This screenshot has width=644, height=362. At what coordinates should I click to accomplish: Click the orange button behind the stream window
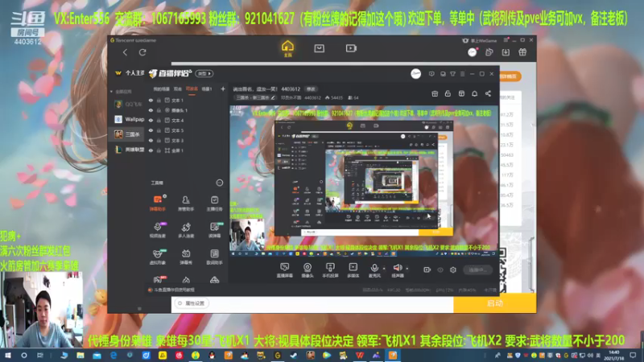pos(510,76)
